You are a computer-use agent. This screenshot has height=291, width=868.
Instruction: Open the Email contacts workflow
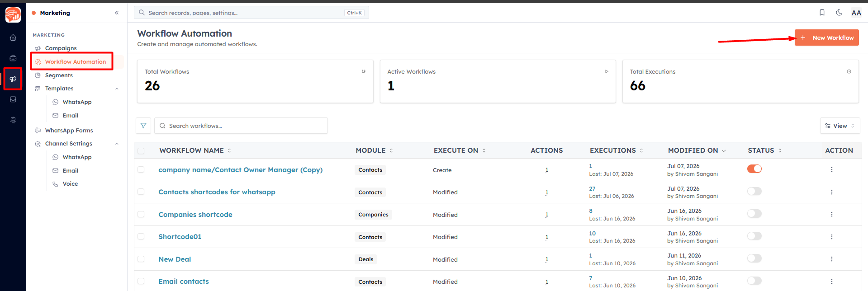point(184,282)
